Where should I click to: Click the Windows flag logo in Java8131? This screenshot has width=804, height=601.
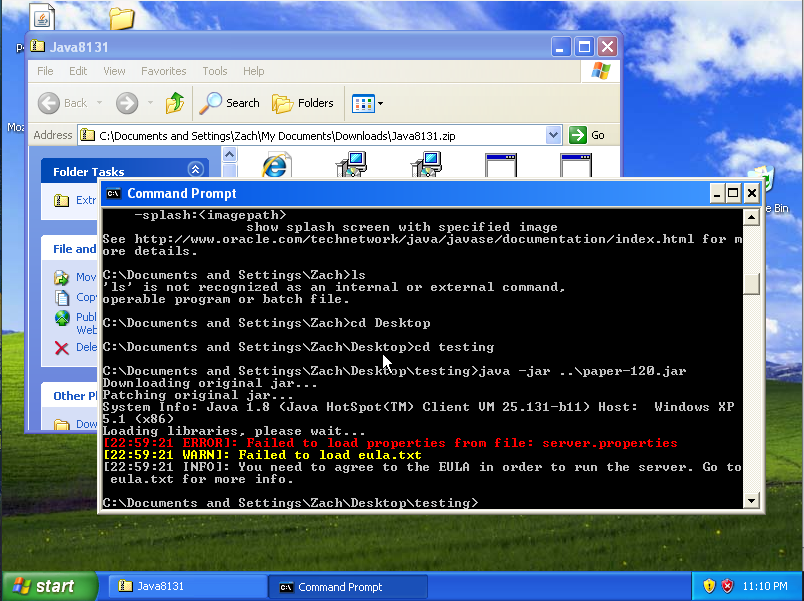click(x=600, y=71)
